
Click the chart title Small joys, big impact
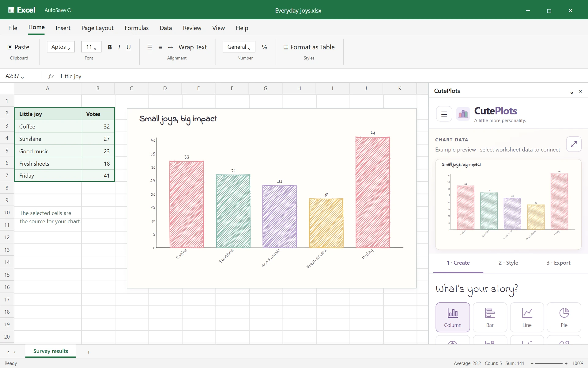pyautogui.click(x=178, y=119)
